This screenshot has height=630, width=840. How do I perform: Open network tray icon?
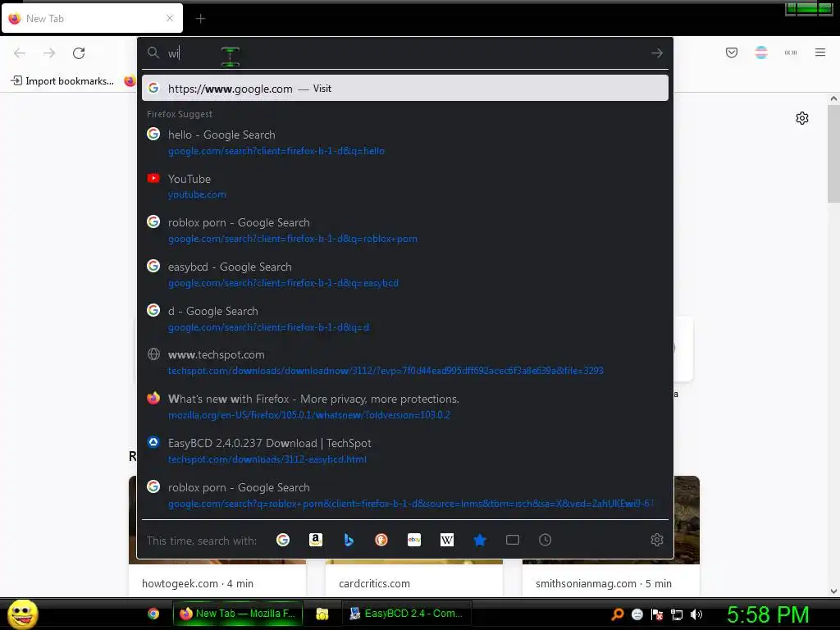(x=677, y=614)
